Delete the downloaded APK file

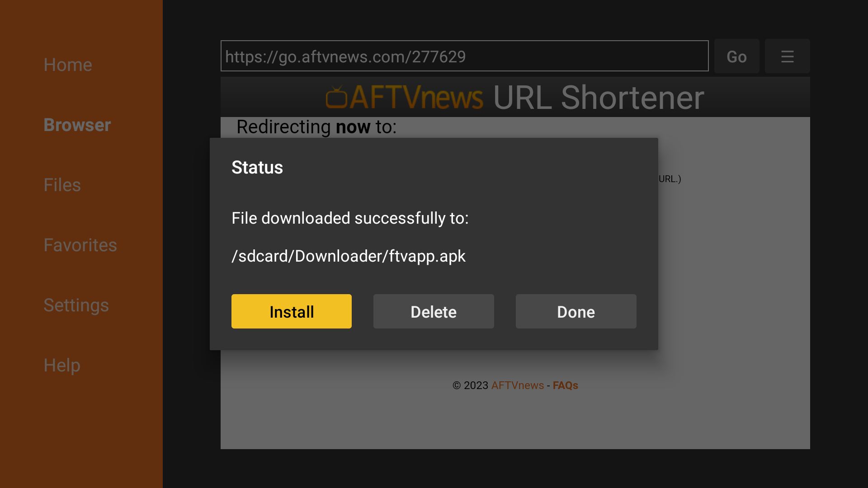(x=434, y=311)
